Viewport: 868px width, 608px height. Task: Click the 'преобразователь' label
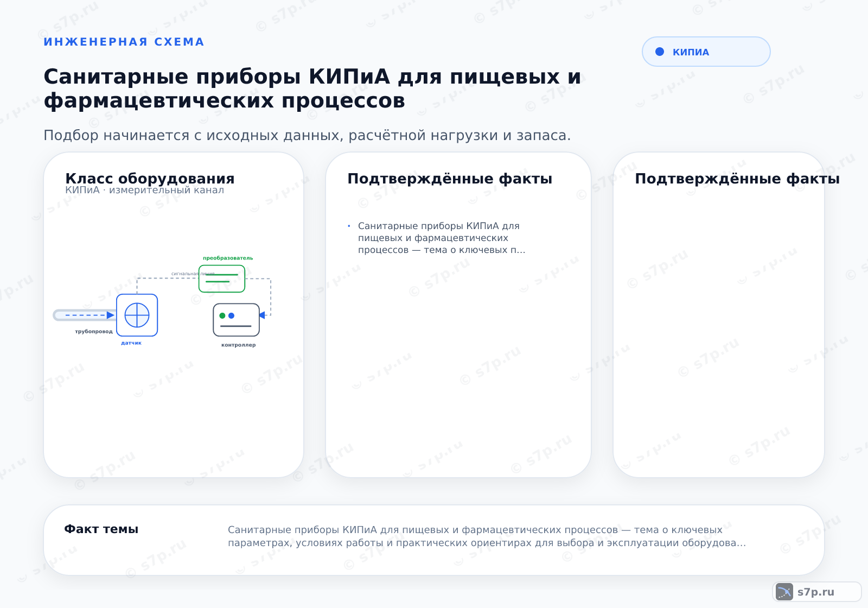228,258
